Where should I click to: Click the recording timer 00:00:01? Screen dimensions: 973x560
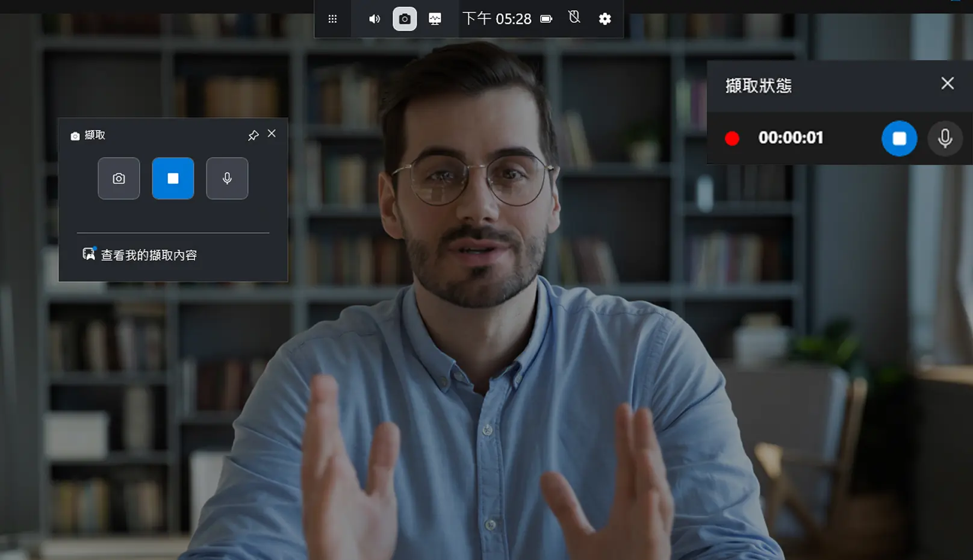pos(791,138)
